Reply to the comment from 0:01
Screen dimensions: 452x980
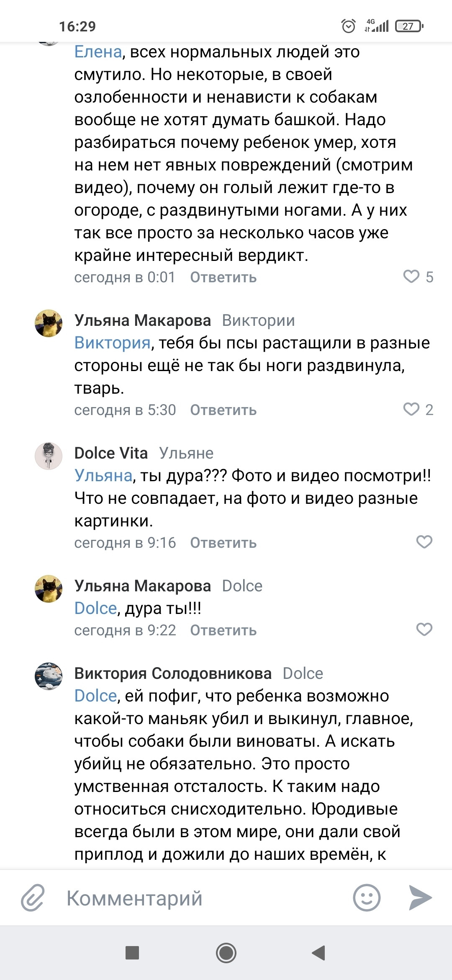coord(223,277)
